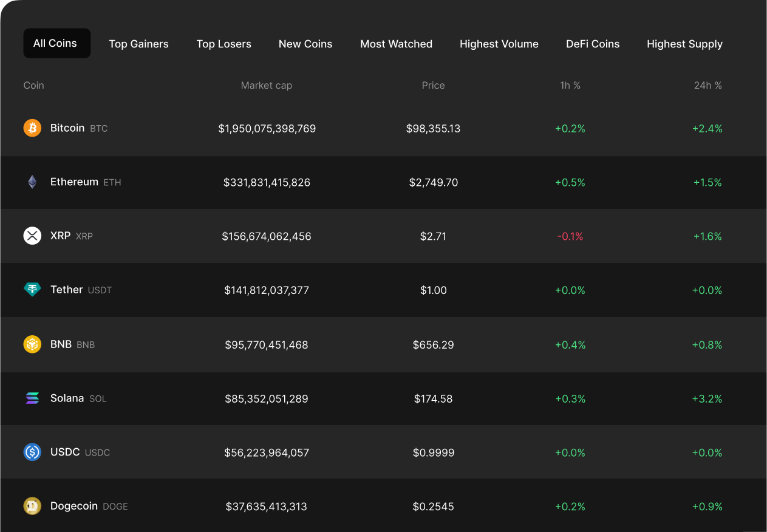Open the Bitcoin coin name link
Screen dimensions: 767x532
tap(67, 128)
